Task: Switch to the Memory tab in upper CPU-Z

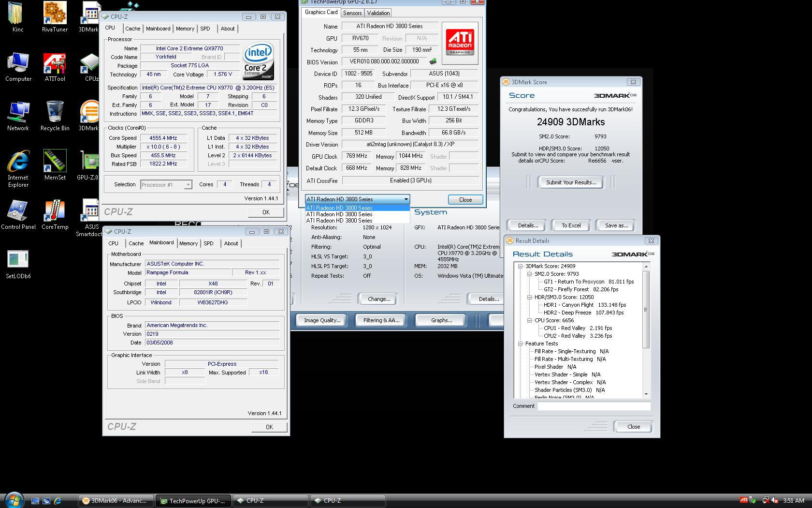Action: 185,29
